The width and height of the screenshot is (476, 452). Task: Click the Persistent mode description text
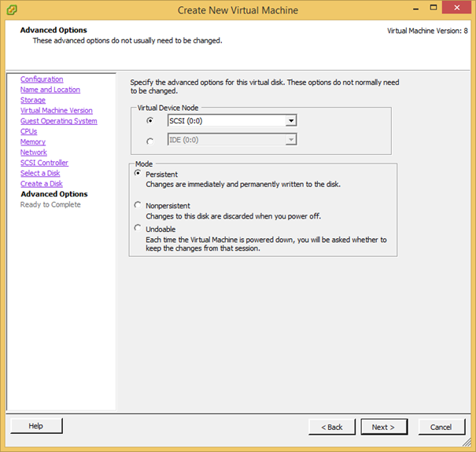tap(243, 184)
